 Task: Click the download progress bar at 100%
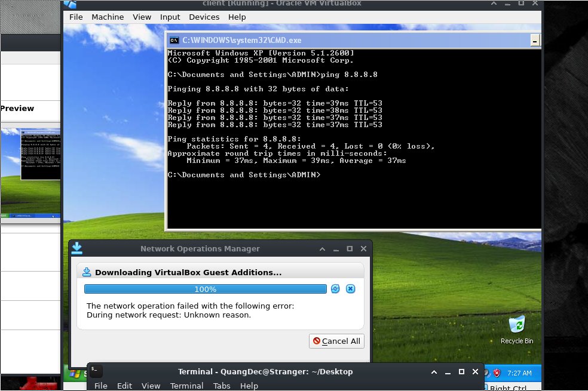pyautogui.click(x=205, y=289)
